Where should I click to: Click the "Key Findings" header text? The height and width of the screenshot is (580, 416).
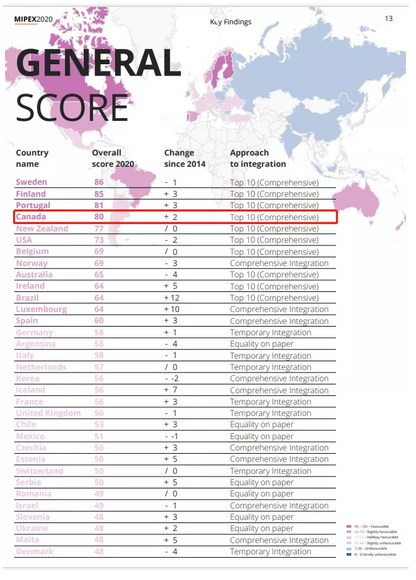230,22
